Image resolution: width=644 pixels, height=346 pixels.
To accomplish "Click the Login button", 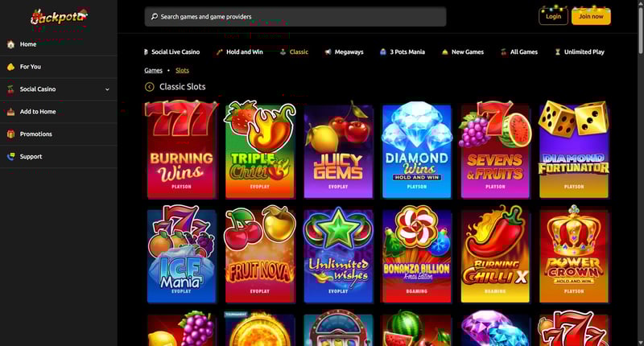I will pos(553,17).
